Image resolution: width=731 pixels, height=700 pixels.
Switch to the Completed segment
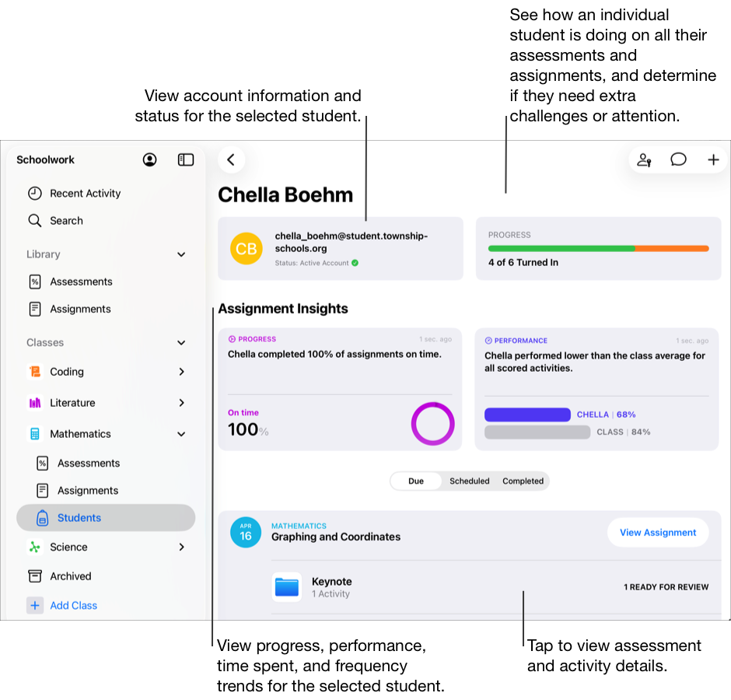click(523, 481)
